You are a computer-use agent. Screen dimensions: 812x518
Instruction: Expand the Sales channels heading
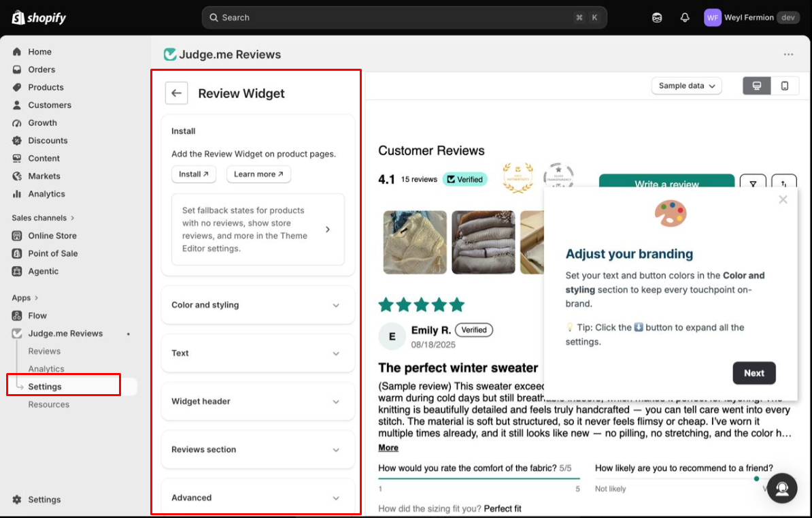[x=43, y=218]
